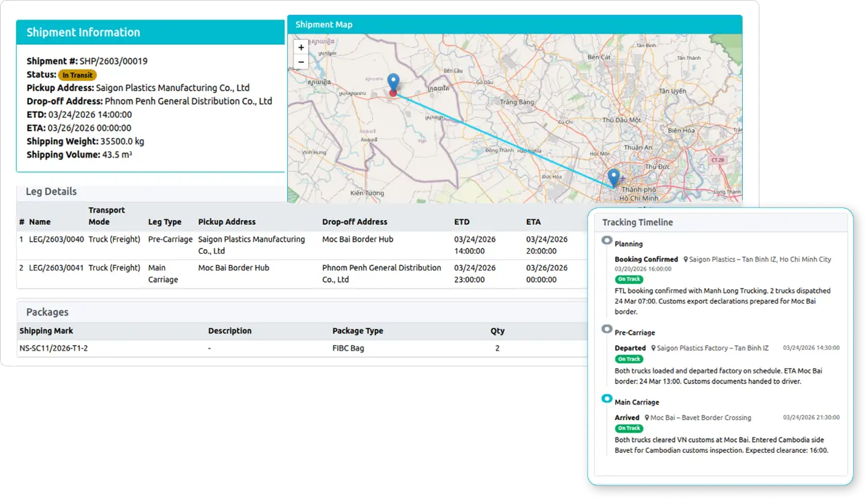Click timestamp 03/24/2026 21:30:00
This screenshot has height=500, width=868.
(x=811, y=417)
